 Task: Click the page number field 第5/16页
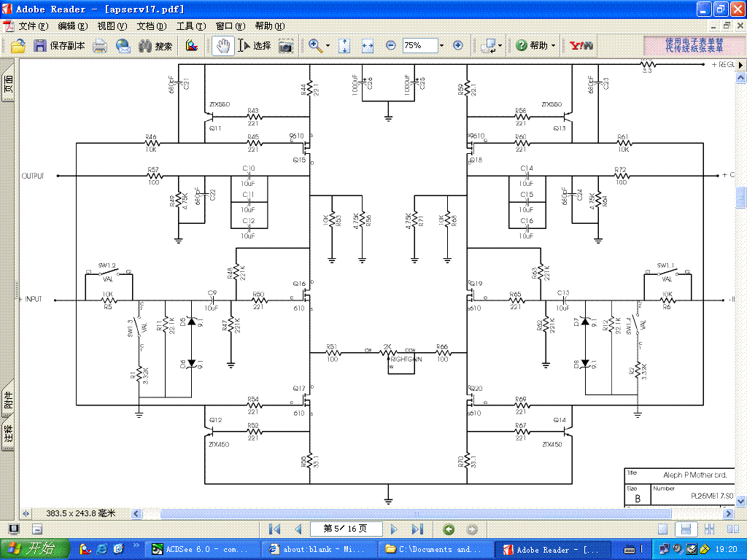(x=345, y=529)
